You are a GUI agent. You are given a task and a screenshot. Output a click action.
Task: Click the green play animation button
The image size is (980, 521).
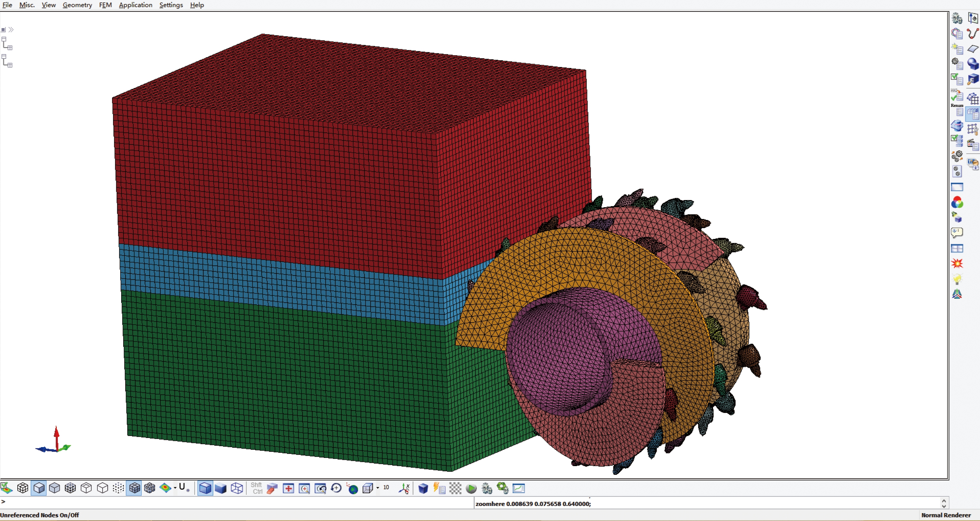[x=471, y=489]
